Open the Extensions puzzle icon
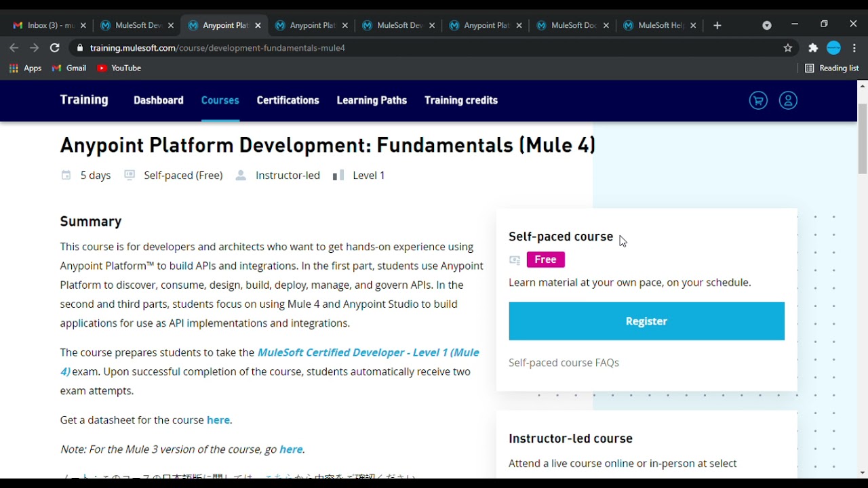This screenshot has height=488, width=868. (x=813, y=48)
